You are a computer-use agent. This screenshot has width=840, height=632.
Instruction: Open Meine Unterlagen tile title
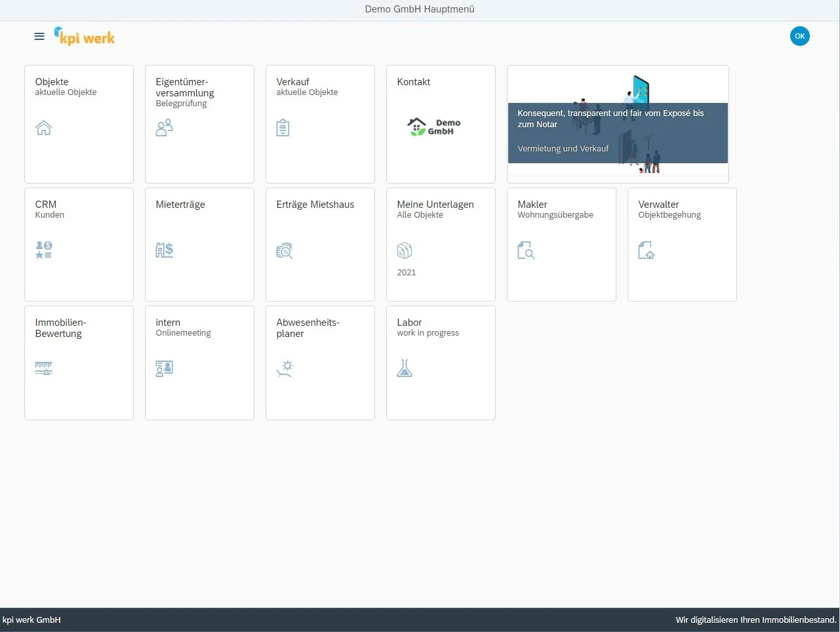tap(435, 205)
